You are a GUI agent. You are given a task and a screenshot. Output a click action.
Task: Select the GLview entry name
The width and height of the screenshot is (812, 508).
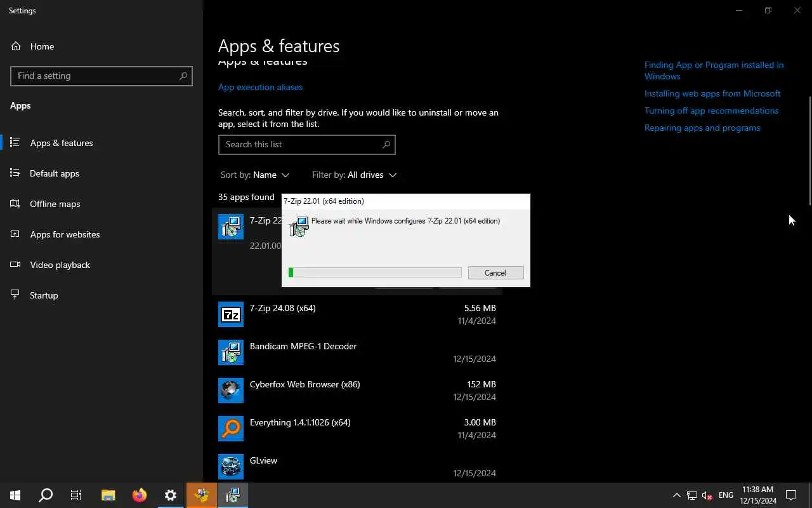(263, 460)
